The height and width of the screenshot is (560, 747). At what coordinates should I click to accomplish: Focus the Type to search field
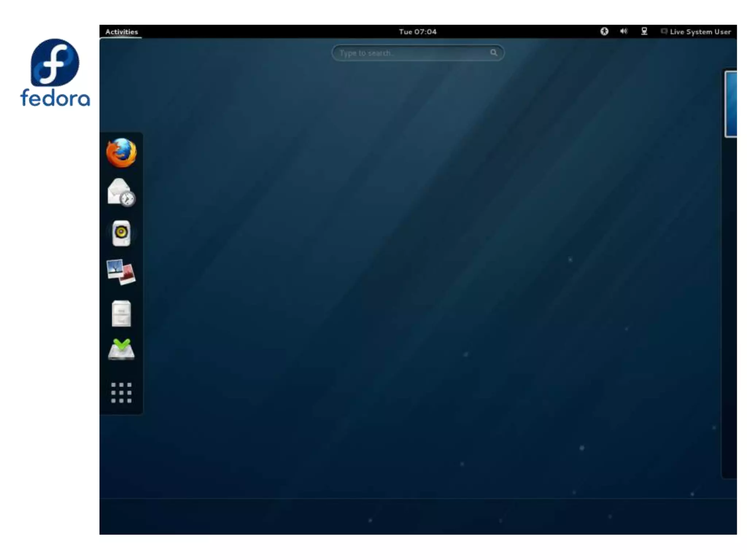click(x=412, y=53)
